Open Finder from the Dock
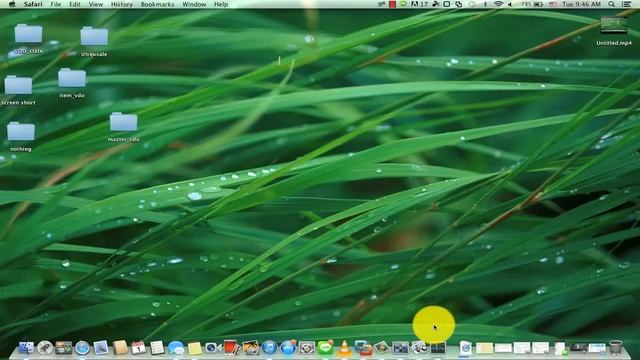This screenshot has height=360, width=640. [x=26, y=348]
